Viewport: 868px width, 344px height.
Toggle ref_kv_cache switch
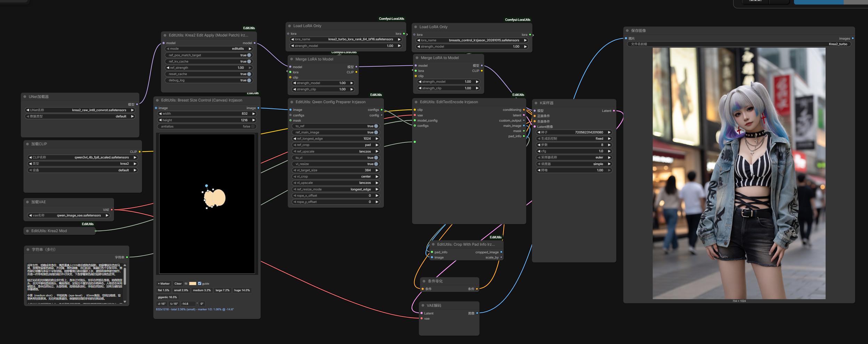[x=249, y=62]
